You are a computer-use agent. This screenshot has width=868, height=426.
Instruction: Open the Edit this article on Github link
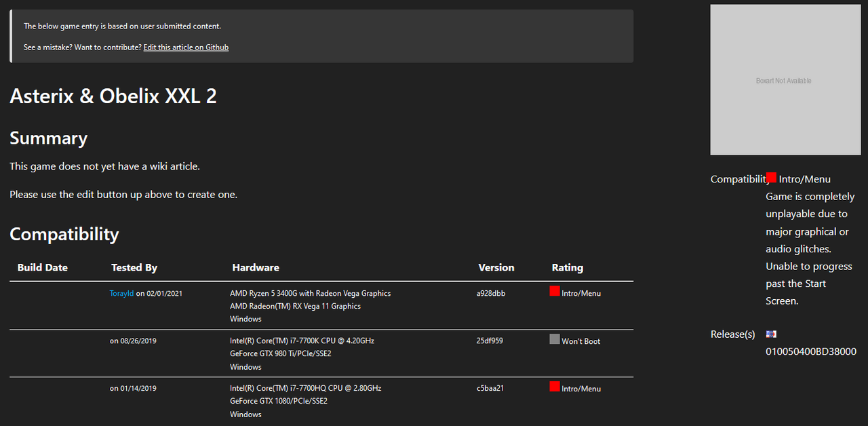(x=186, y=47)
